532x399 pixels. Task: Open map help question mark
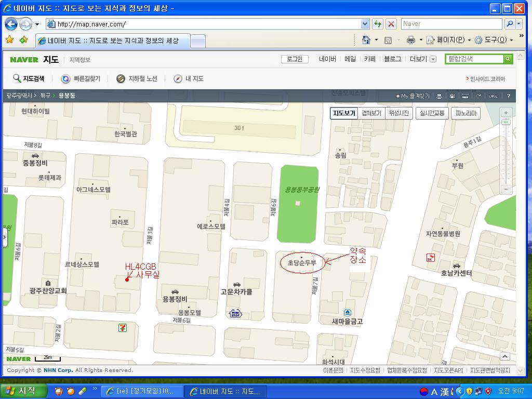point(508,96)
